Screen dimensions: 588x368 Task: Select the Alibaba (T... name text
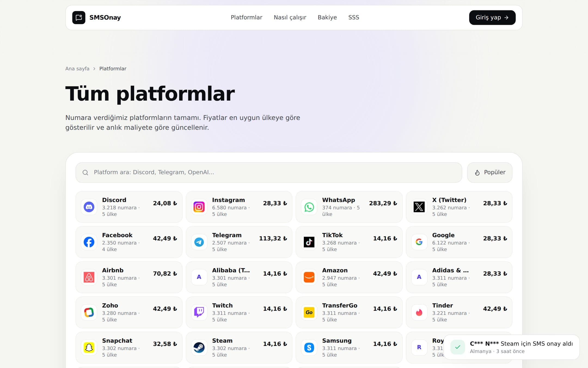click(231, 270)
